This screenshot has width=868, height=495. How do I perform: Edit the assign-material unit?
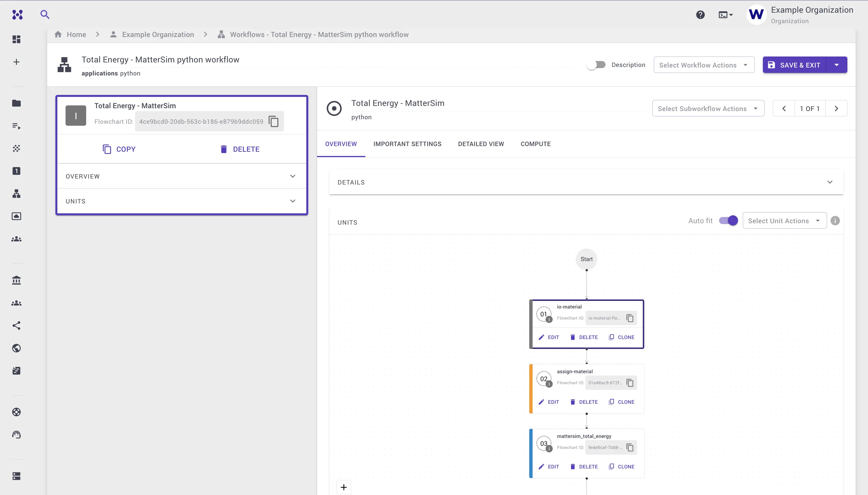pos(548,402)
